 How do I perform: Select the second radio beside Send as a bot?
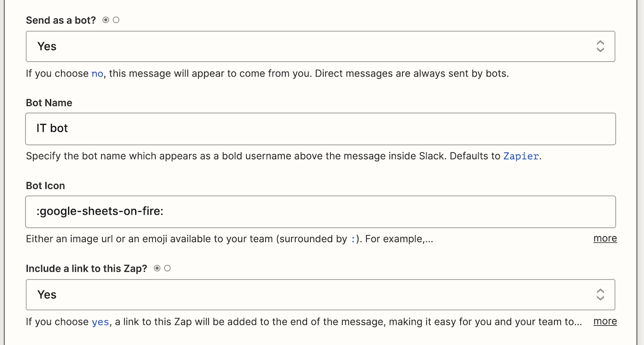click(116, 20)
